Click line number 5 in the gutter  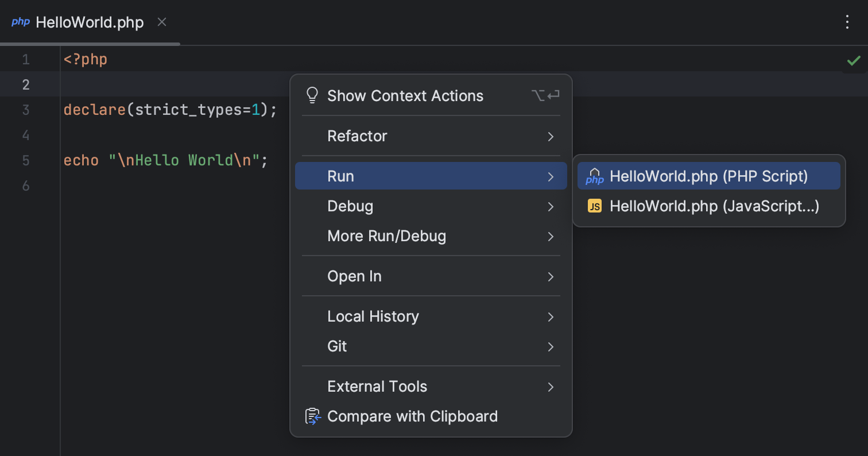tap(26, 161)
